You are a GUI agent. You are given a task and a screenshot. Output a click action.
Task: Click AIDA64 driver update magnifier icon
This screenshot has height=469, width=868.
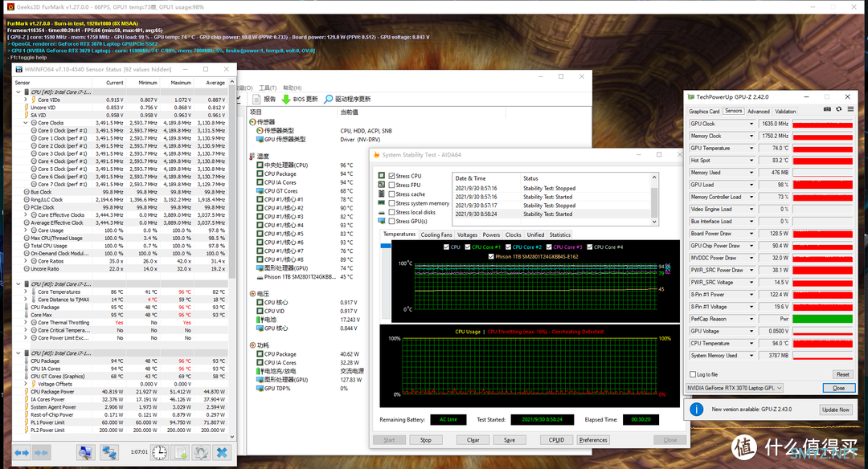point(328,99)
